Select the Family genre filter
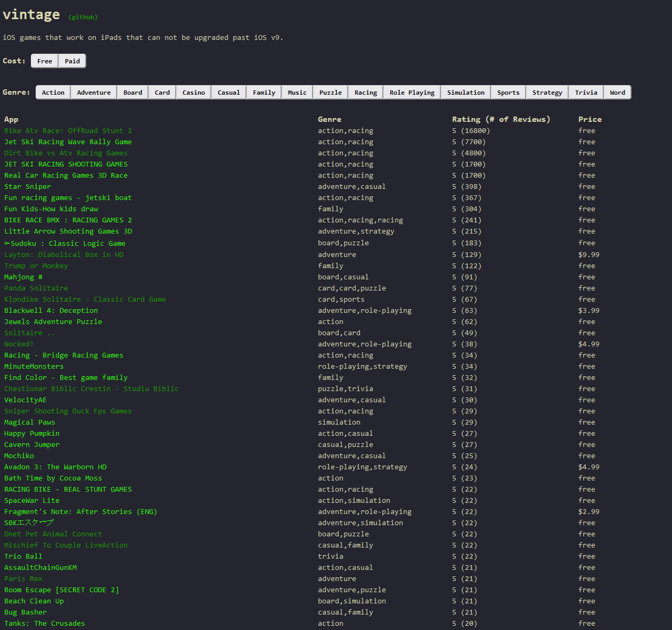 [x=264, y=93]
